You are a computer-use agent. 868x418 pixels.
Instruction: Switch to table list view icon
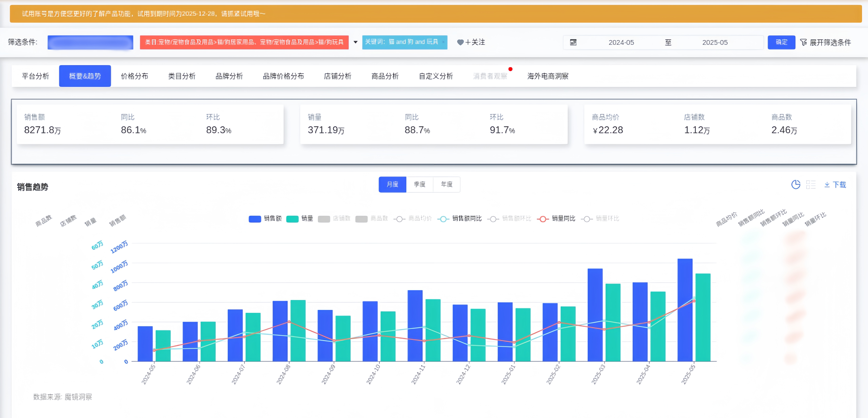(811, 184)
